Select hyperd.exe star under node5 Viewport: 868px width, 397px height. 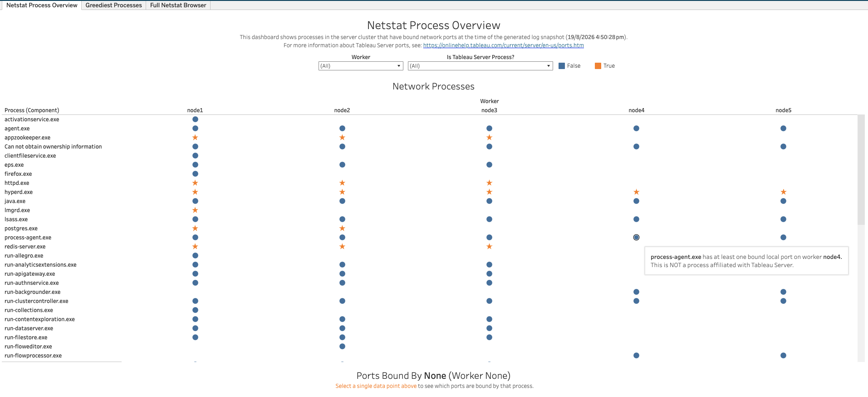783,192
